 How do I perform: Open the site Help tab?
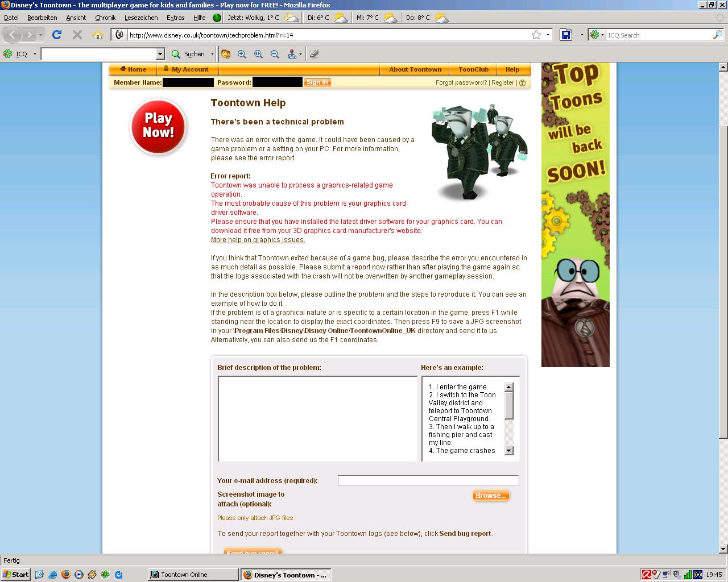tap(512, 69)
